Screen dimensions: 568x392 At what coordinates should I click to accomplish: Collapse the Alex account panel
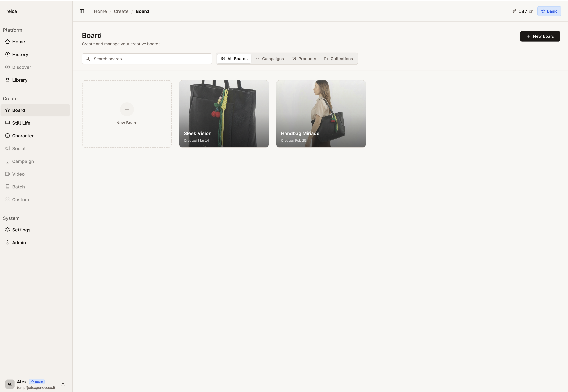[x=63, y=384]
